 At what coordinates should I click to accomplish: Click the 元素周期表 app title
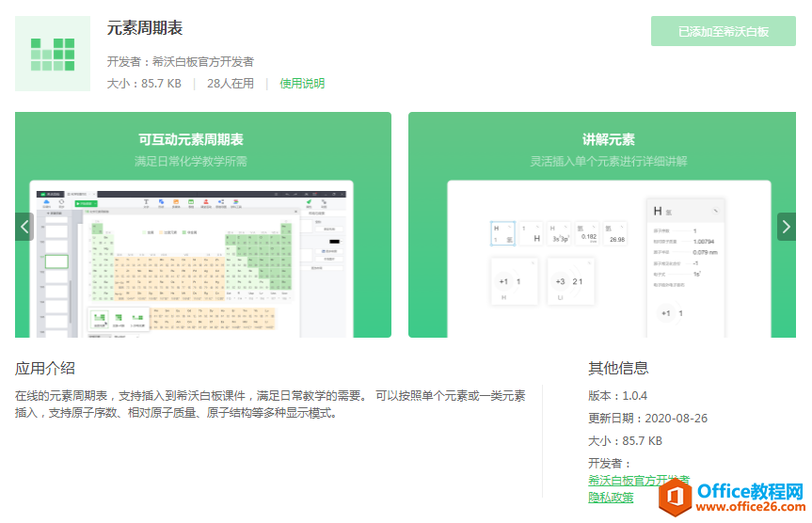[145, 28]
